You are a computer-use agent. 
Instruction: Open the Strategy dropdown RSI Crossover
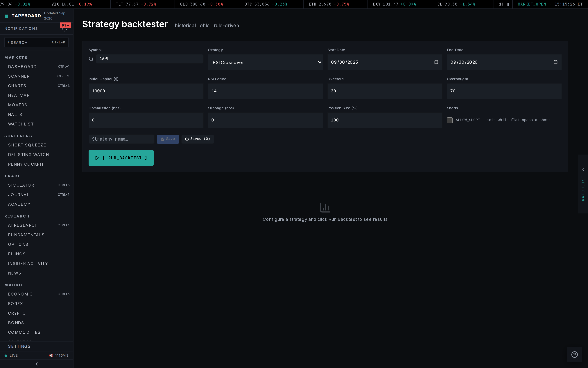(265, 62)
